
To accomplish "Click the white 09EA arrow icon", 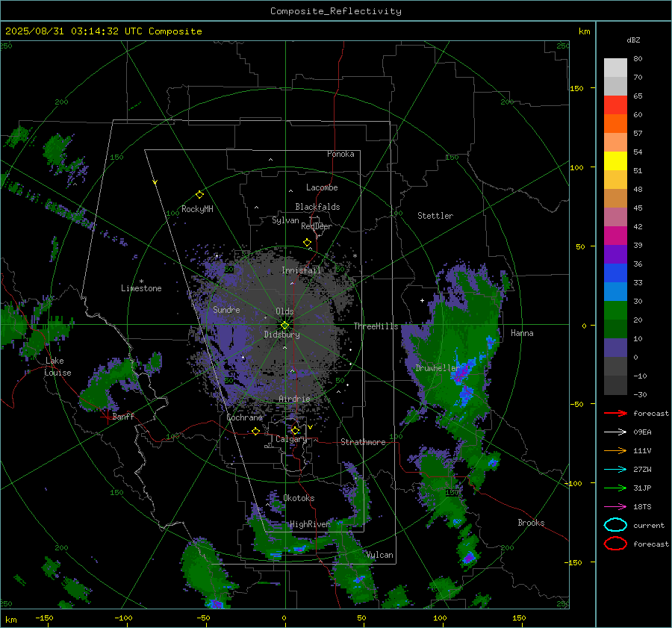I will [x=615, y=432].
